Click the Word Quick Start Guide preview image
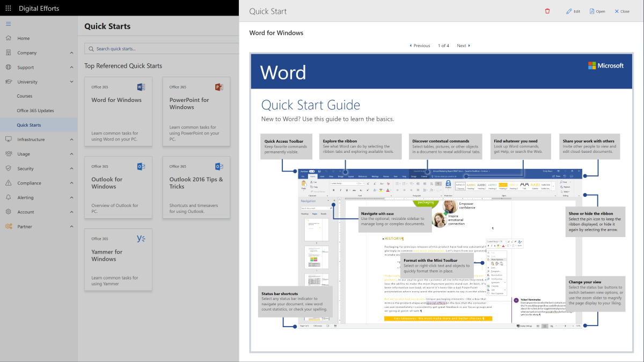The width and height of the screenshot is (644, 362). pyautogui.click(x=443, y=203)
